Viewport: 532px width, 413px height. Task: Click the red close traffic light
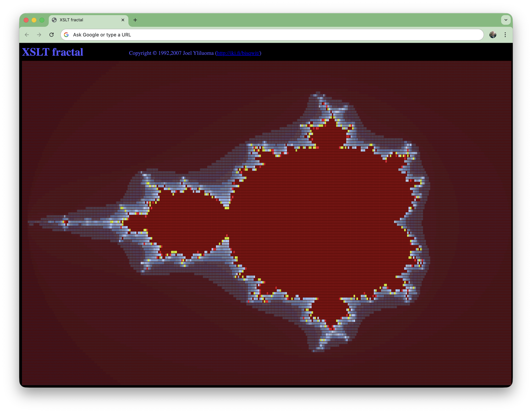(26, 20)
